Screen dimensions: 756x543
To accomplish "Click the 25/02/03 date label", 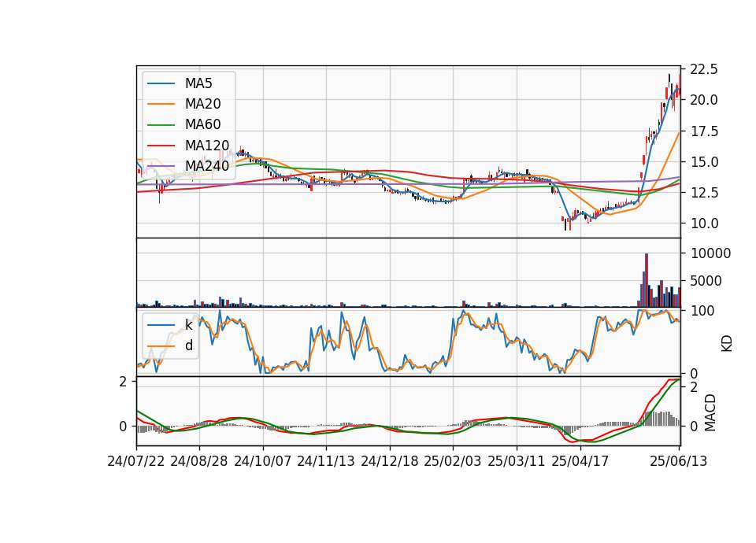I will click(x=453, y=461).
